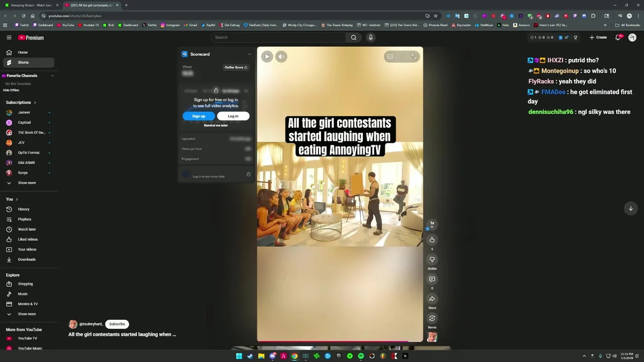This screenshot has width=644, height=362.
Task: Open Watch later
Action: click(x=29, y=229)
